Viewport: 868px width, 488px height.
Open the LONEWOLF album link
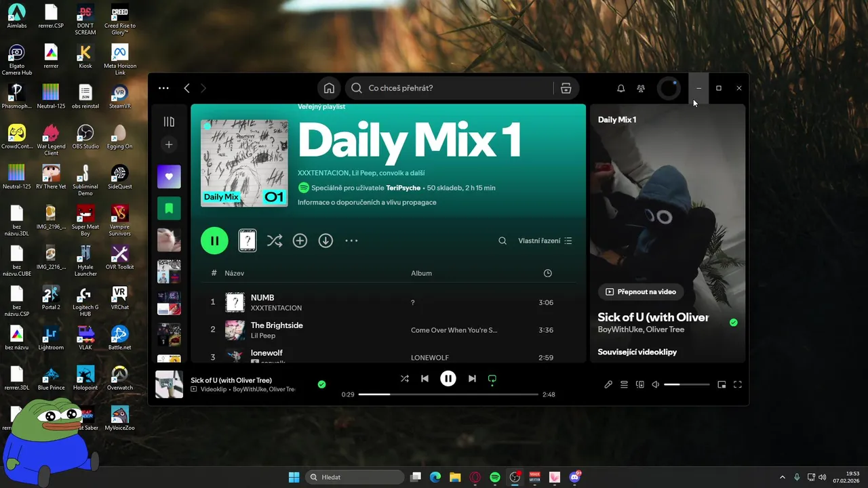click(x=430, y=358)
